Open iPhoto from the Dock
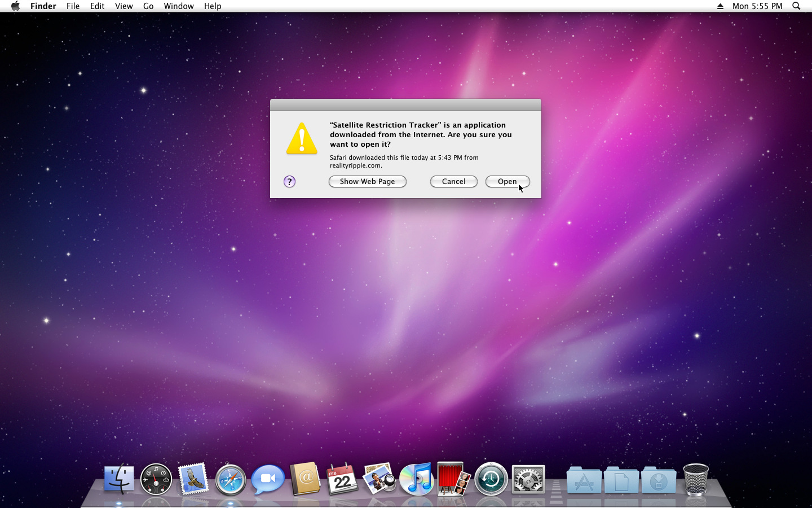The width and height of the screenshot is (812, 508). click(379, 479)
